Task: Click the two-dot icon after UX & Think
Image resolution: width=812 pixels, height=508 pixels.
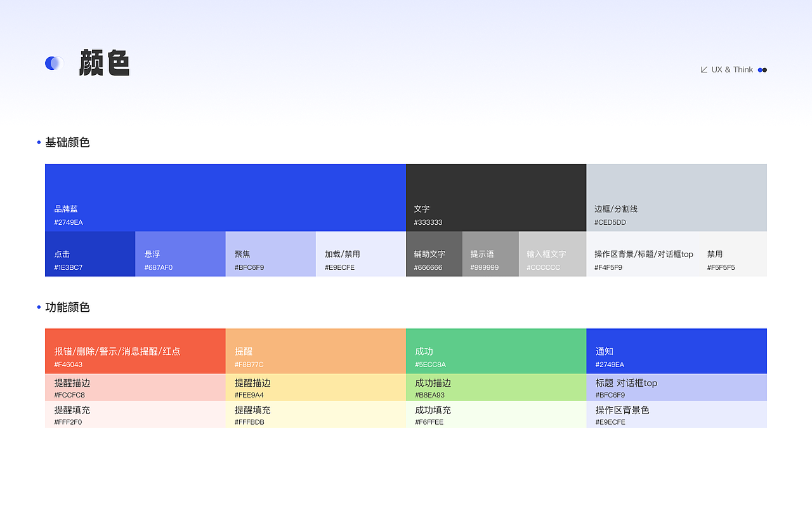Action: pos(762,70)
